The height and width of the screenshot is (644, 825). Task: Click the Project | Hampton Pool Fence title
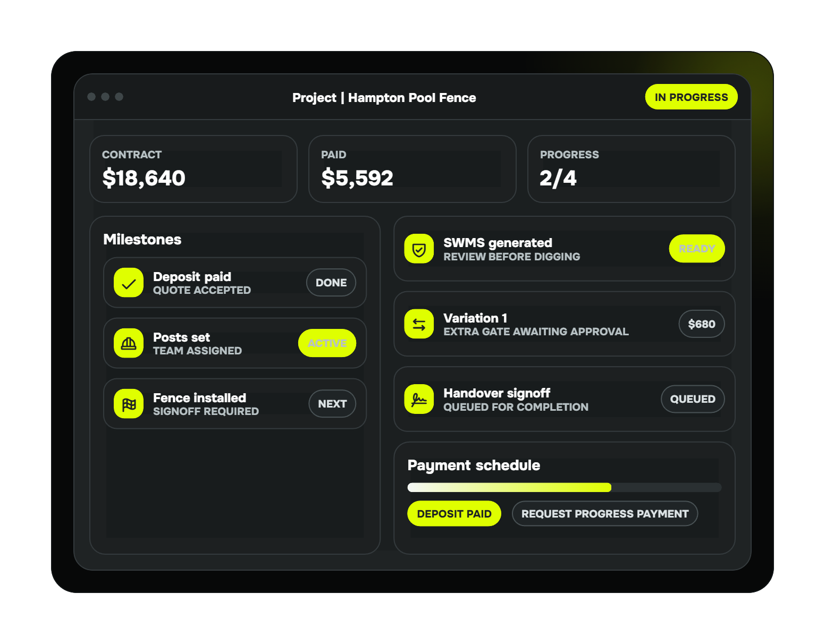(x=384, y=98)
